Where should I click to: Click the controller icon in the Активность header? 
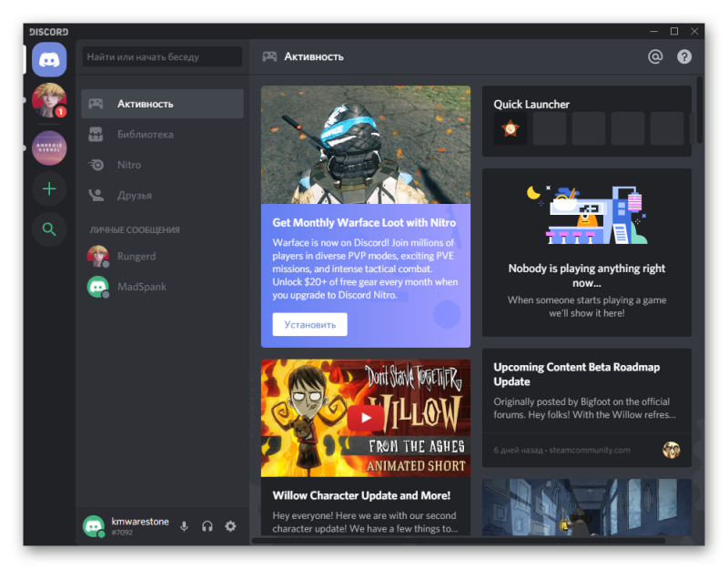click(x=269, y=56)
